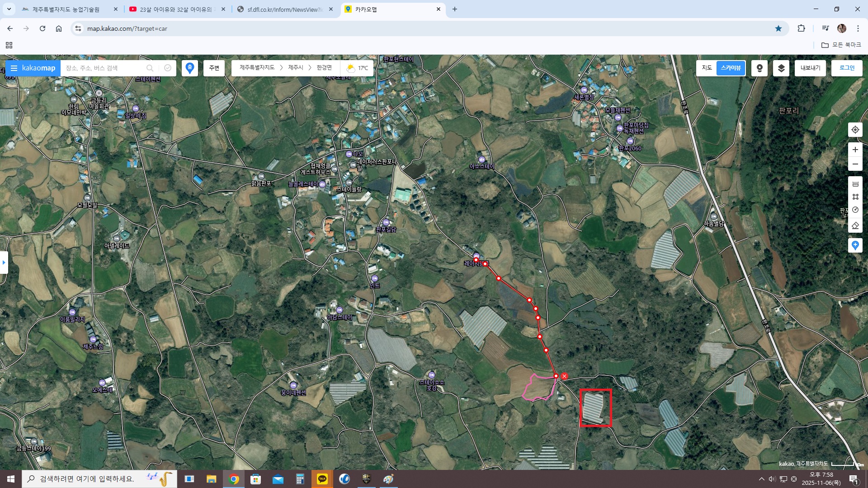868x488 pixels.
Task: Open the 제주특별자치도 region breadcrumb dropdown
Action: (x=257, y=68)
